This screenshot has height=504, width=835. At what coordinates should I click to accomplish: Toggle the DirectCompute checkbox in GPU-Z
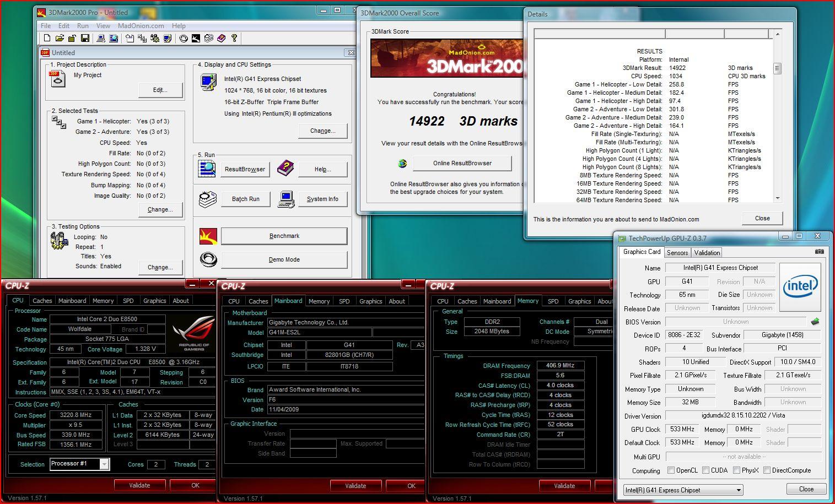[x=767, y=470]
